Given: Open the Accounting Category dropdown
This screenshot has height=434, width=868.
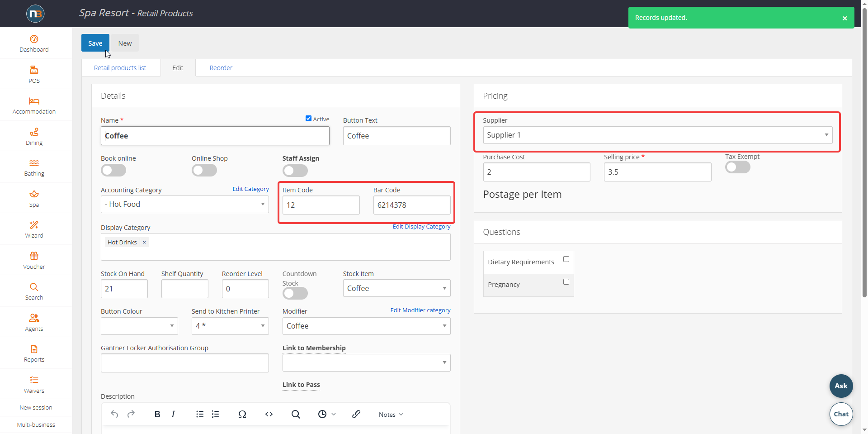Looking at the screenshot, I should coord(184,204).
